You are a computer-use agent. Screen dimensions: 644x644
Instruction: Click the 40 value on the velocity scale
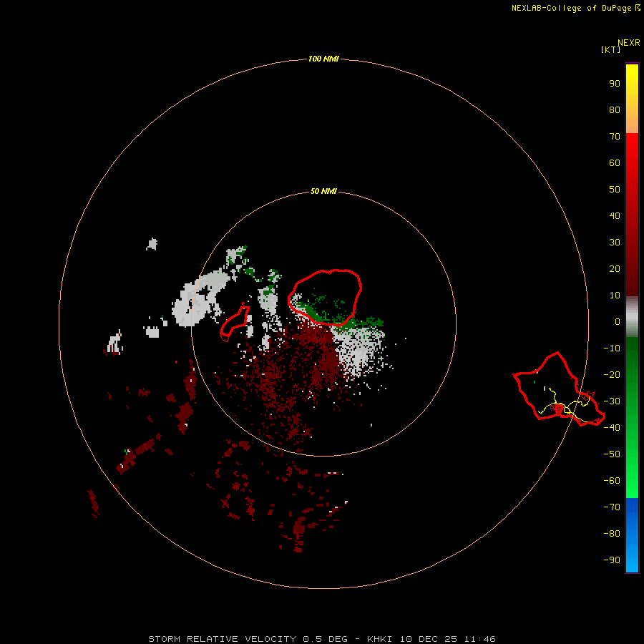(x=615, y=215)
